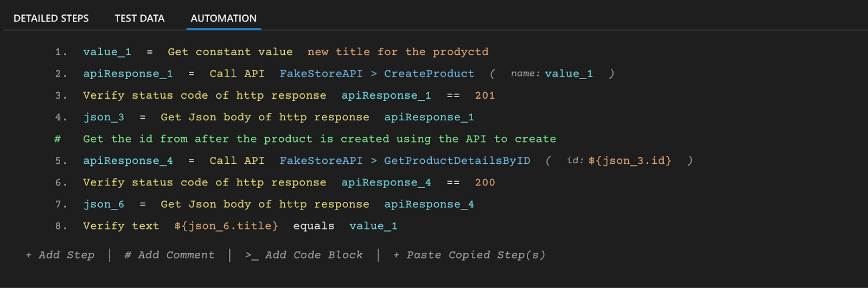Viewport: 868px width, 288px height.
Task: Select step number 4 in the list
Action: [61, 117]
